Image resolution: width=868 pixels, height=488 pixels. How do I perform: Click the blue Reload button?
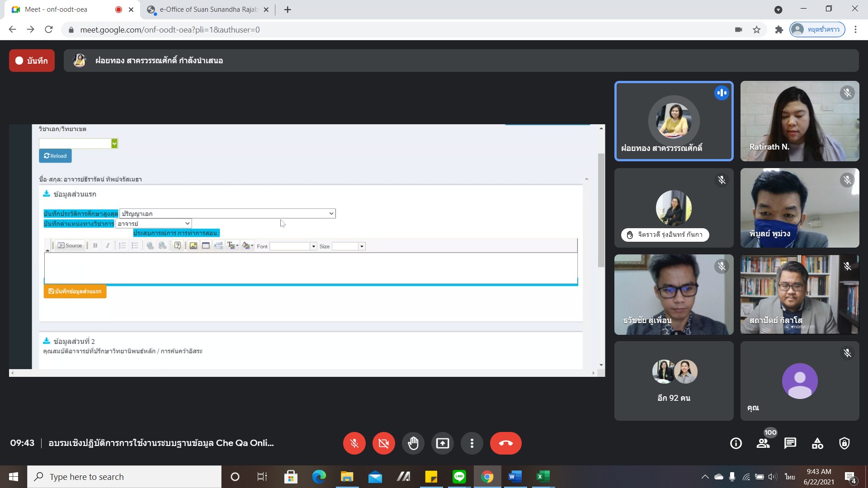(55, 156)
